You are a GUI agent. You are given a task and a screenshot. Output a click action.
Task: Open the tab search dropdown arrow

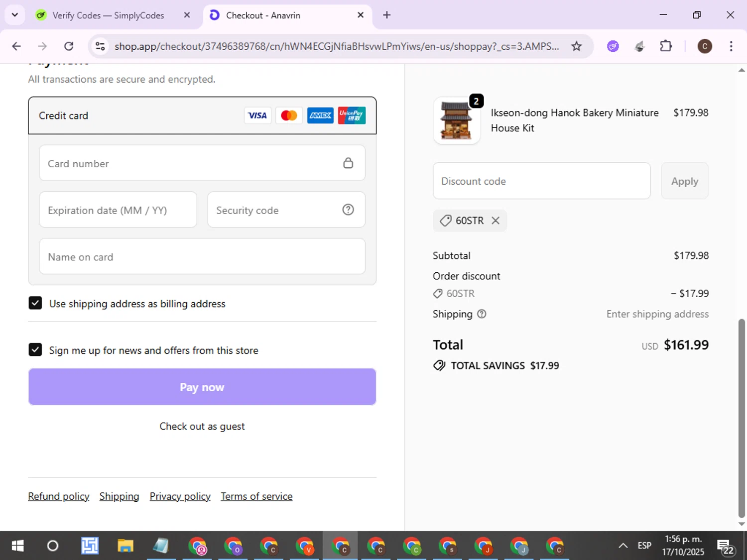coord(14,15)
